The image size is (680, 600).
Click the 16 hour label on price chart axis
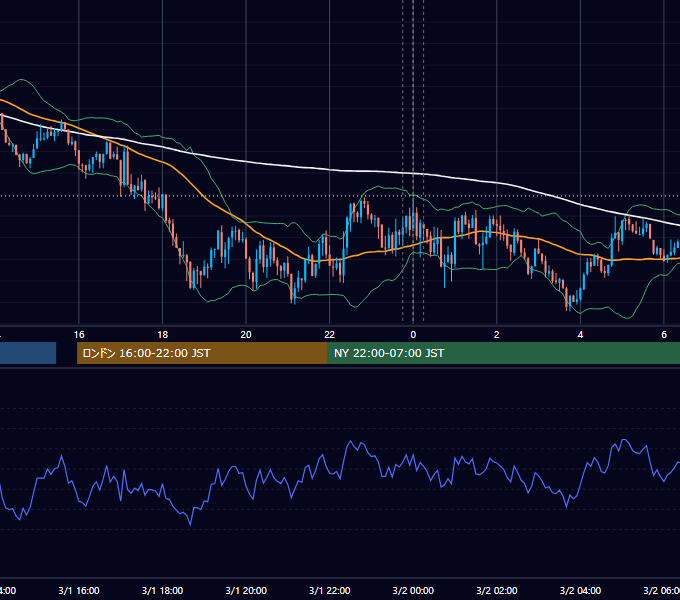click(79, 335)
